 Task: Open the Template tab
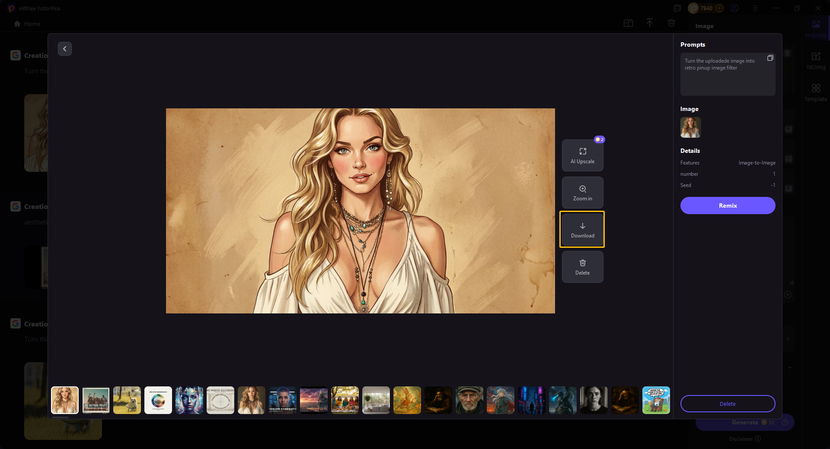point(816,92)
